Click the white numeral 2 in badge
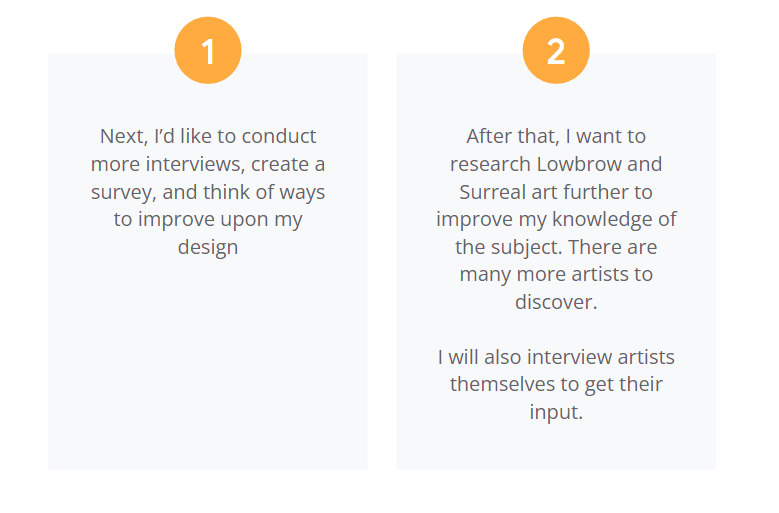779x513 pixels. point(556,52)
